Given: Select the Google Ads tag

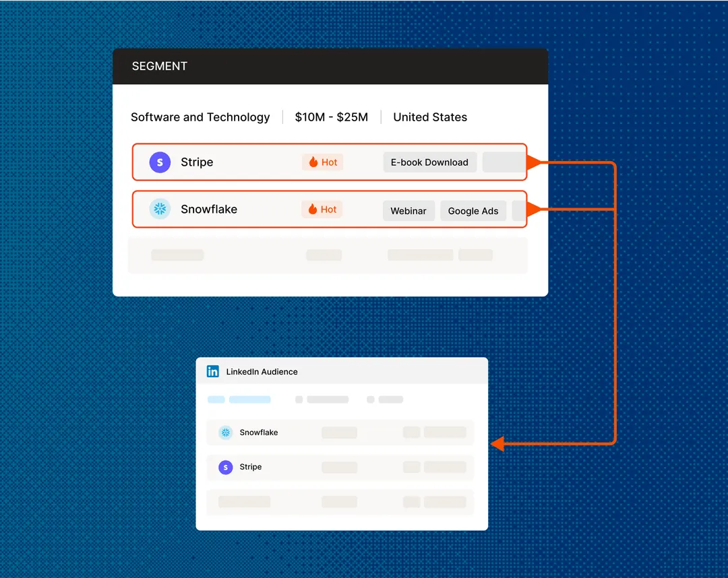Looking at the screenshot, I should tap(473, 211).
